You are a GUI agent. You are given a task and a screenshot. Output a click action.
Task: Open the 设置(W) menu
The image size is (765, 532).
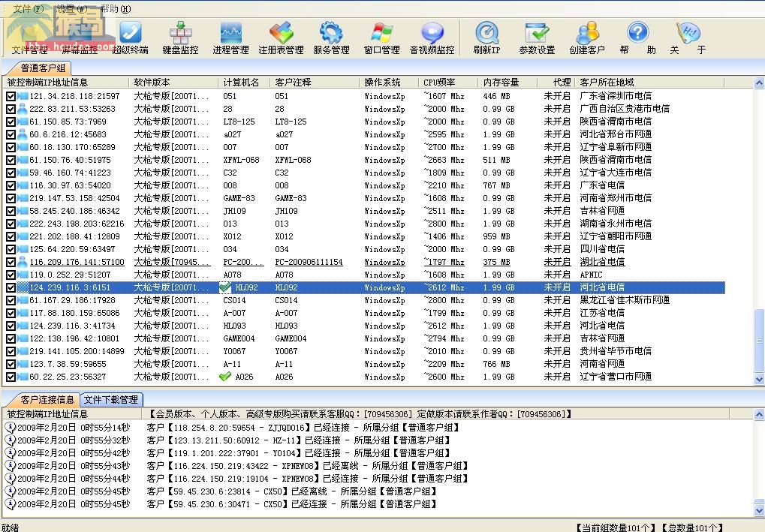tap(72, 9)
